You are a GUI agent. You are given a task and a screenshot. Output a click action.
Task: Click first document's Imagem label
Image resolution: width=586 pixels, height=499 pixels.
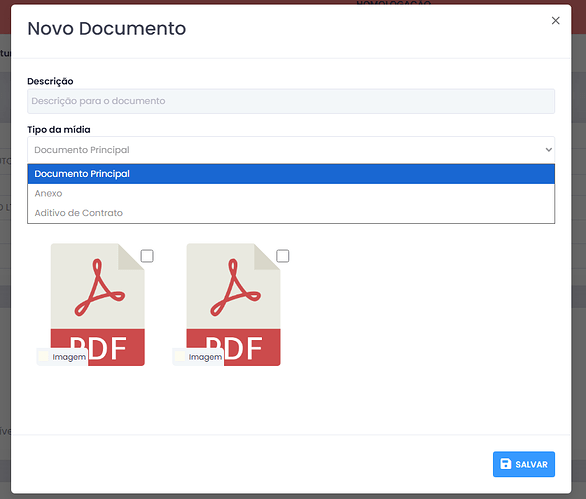click(69, 357)
